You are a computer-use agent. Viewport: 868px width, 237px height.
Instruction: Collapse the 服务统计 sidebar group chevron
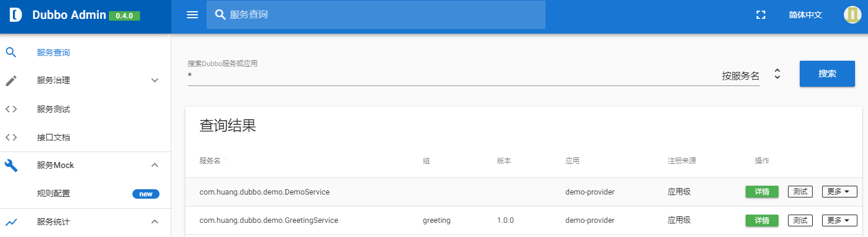pos(155,222)
